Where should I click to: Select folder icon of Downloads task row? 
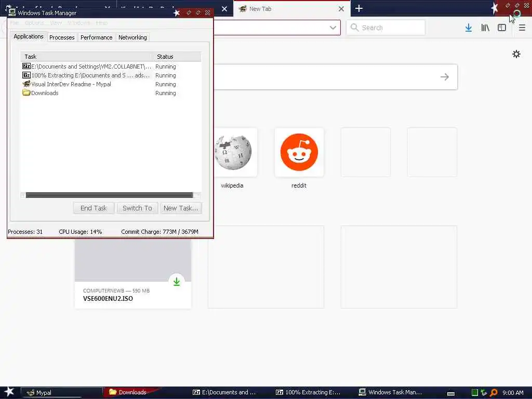26,92
